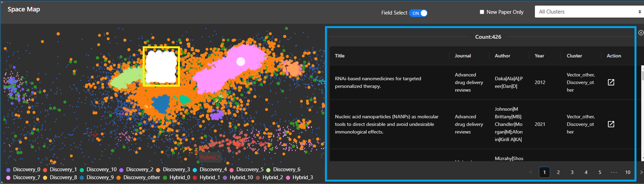Click the pagination ellipsis to skip pages
644x184 pixels.
(613, 172)
